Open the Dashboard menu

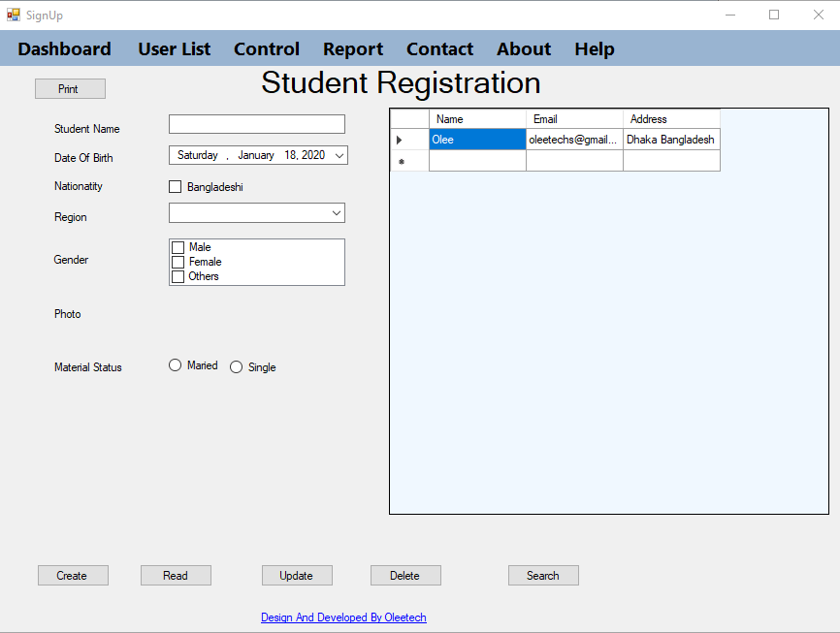(64, 48)
